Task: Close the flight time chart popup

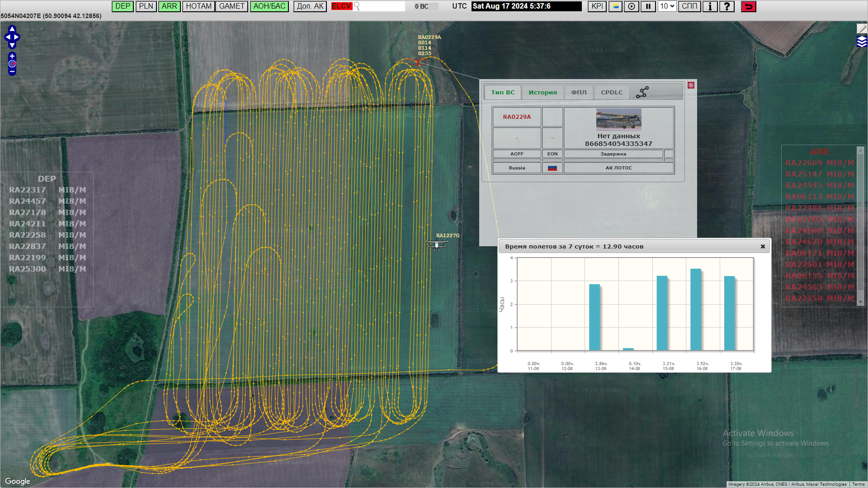Action: (763, 246)
